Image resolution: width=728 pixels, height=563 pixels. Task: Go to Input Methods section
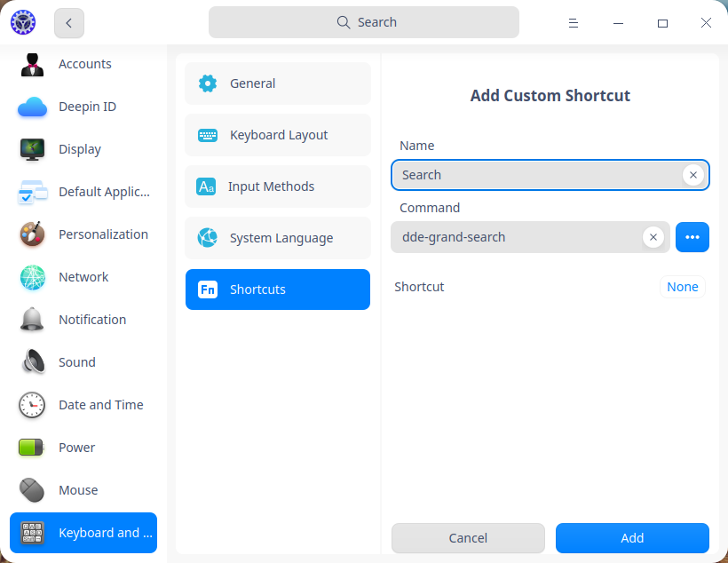click(x=278, y=186)
